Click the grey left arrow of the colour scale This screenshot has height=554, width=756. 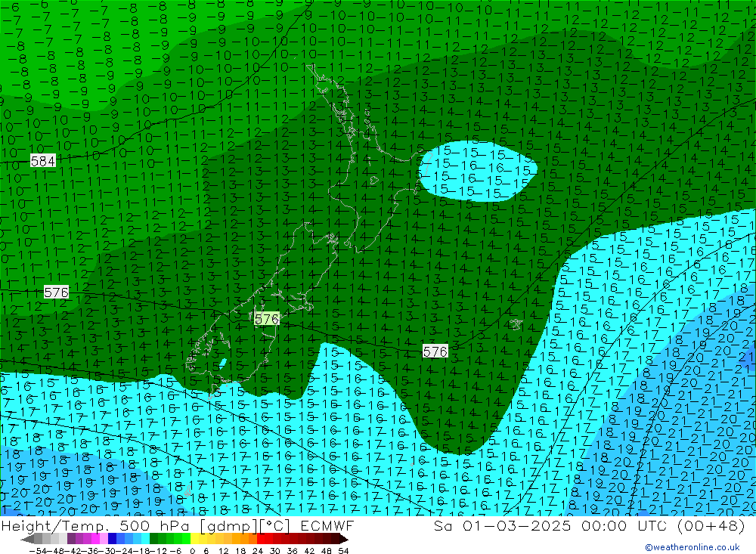[28, 539]
